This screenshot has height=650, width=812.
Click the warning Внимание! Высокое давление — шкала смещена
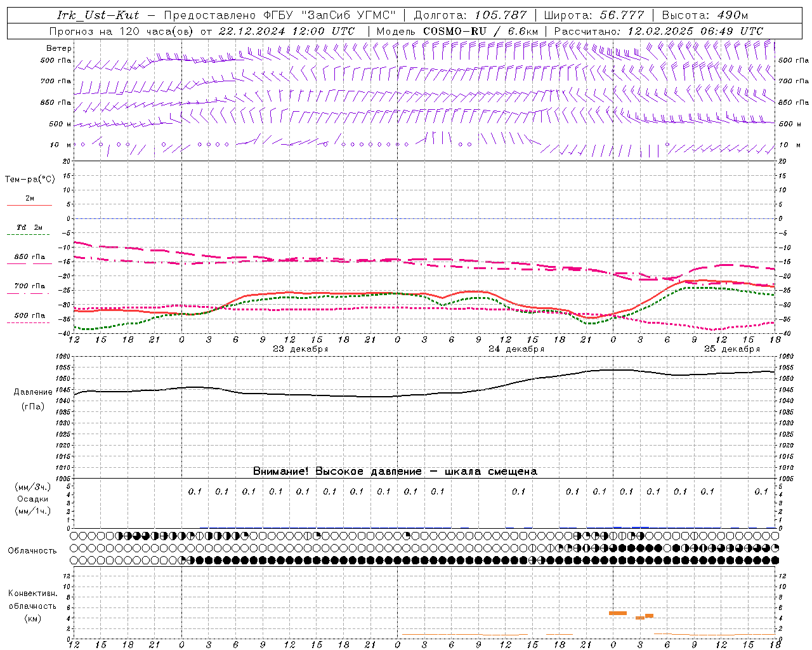tap(395, 472)
